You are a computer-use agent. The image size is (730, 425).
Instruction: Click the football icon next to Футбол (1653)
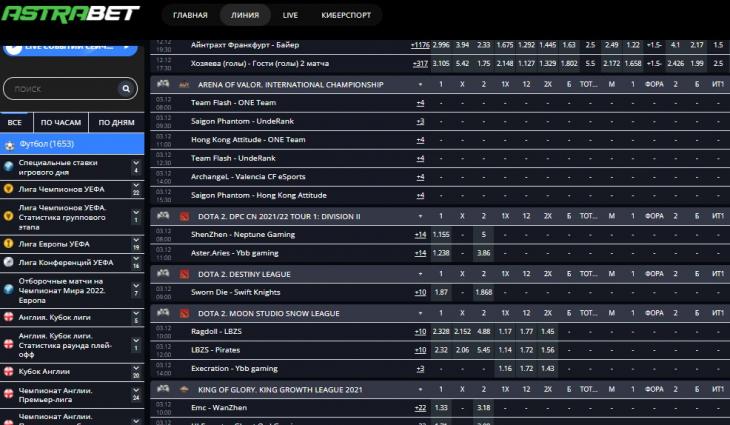pos(10,144)
